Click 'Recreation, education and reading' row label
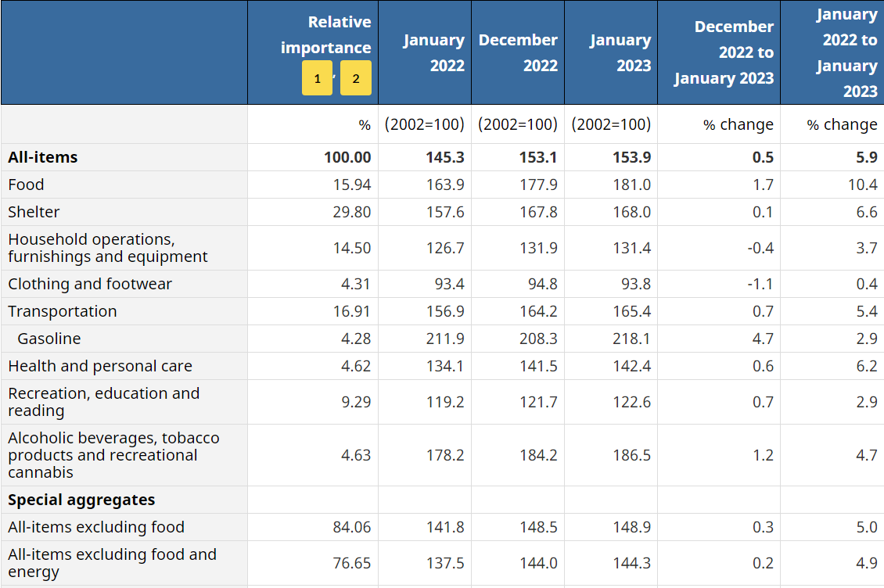884x588 pixels. pos(104,402)
